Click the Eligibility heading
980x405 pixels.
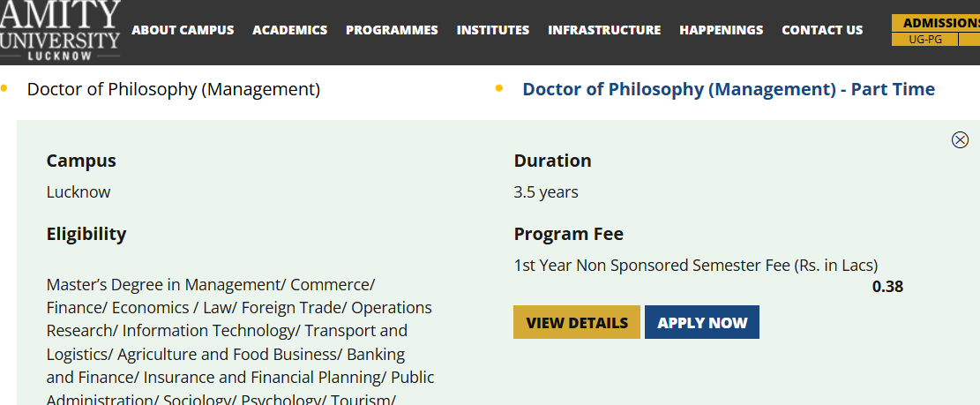[x=86, y=234]
